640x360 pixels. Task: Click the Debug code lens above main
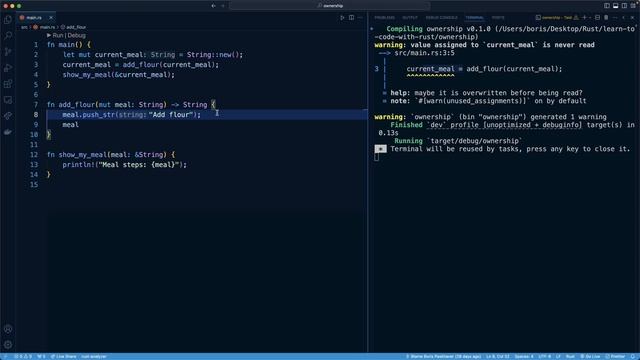(x=76, y=36)
